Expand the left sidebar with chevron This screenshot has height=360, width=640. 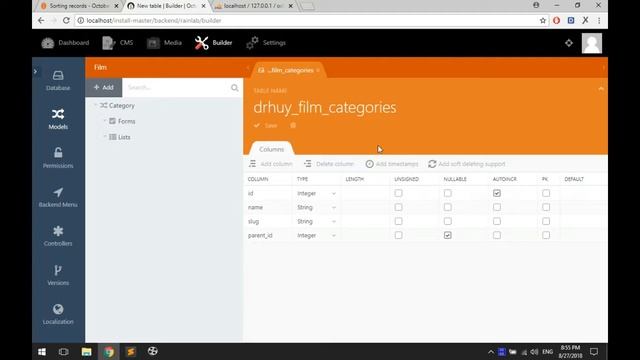pos(36,71)
